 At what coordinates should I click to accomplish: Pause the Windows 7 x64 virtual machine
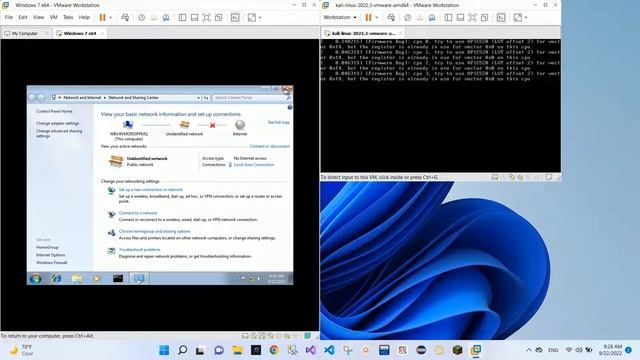point(102,17)
